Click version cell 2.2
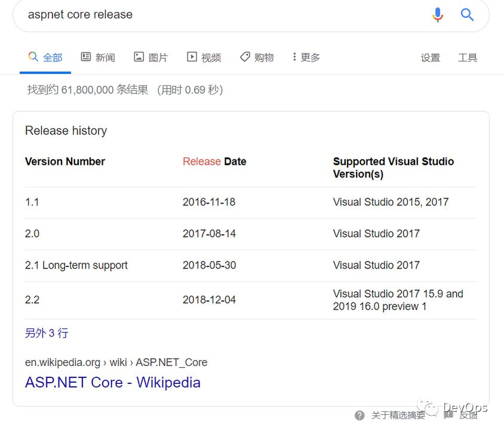Image resolution: width=504 pixels, height=431 pixels. point(32,300)
